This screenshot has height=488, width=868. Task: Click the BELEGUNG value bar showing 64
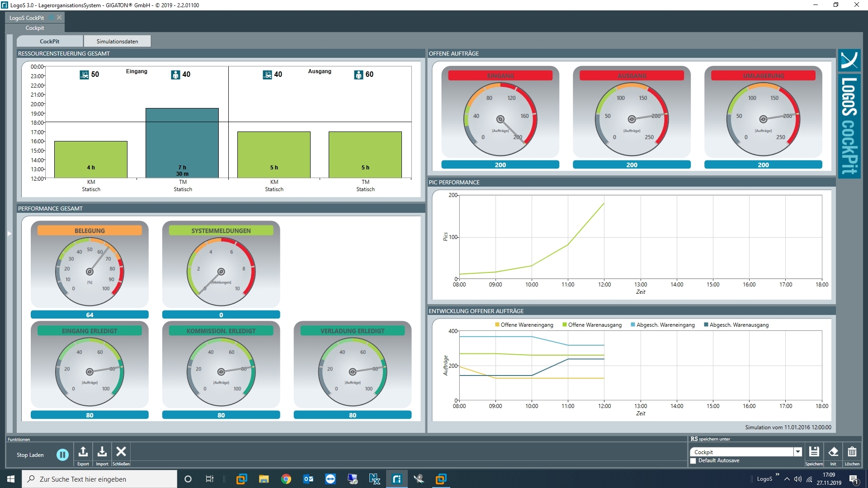90,314
